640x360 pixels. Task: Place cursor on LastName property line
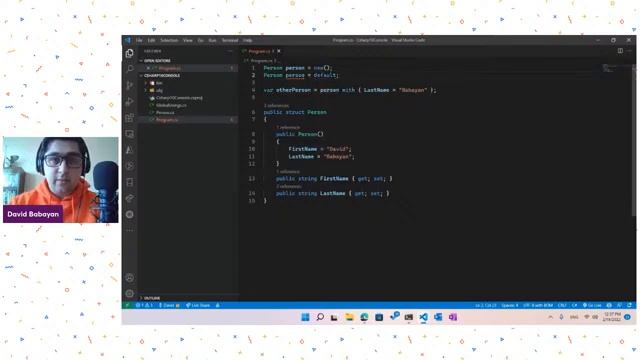(333, 193)
